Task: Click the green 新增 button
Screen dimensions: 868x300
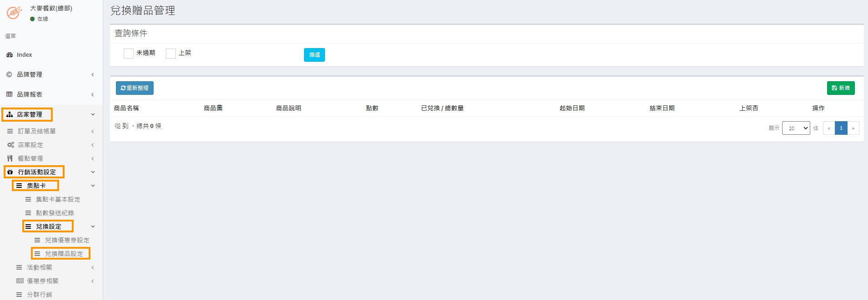Action: pos(840,88)
